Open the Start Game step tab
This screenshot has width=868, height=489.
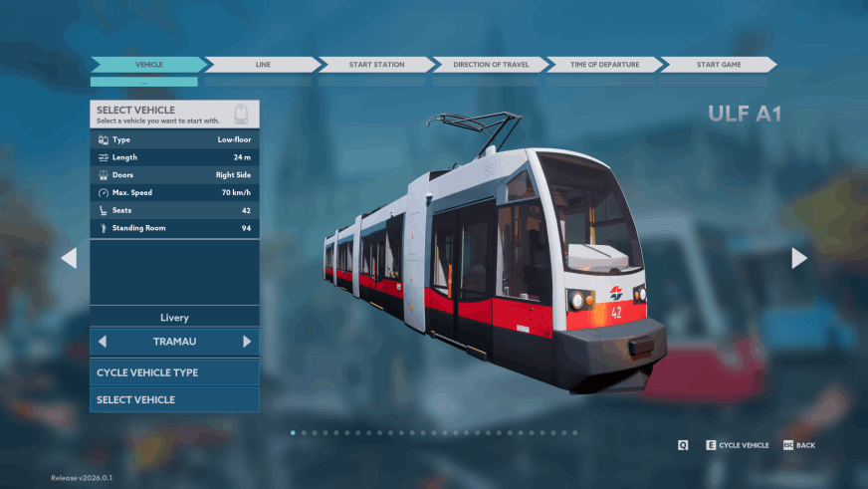click(x=719, y=65)
